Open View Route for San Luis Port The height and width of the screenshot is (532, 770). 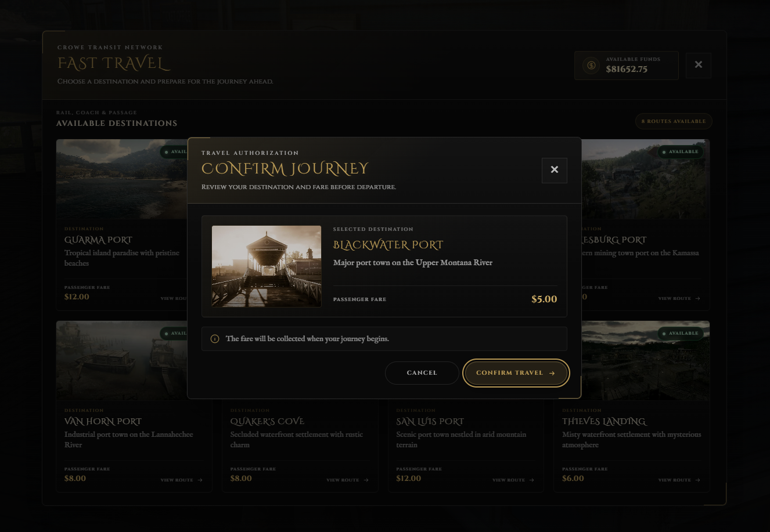click(513, 480)
